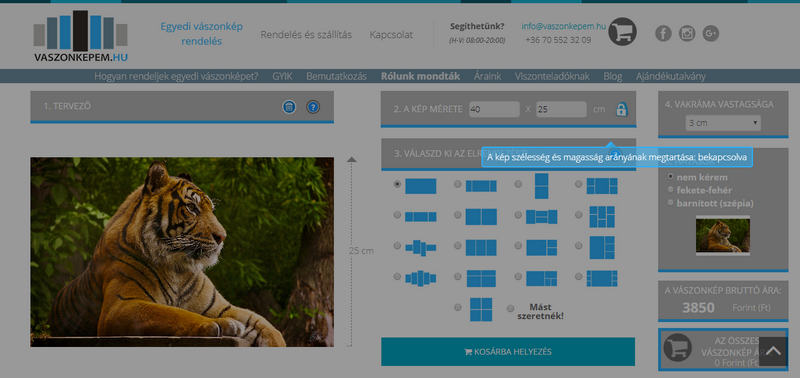
Task: Pick layout with center panel and two squares per side
Action: tap(602, 186)
